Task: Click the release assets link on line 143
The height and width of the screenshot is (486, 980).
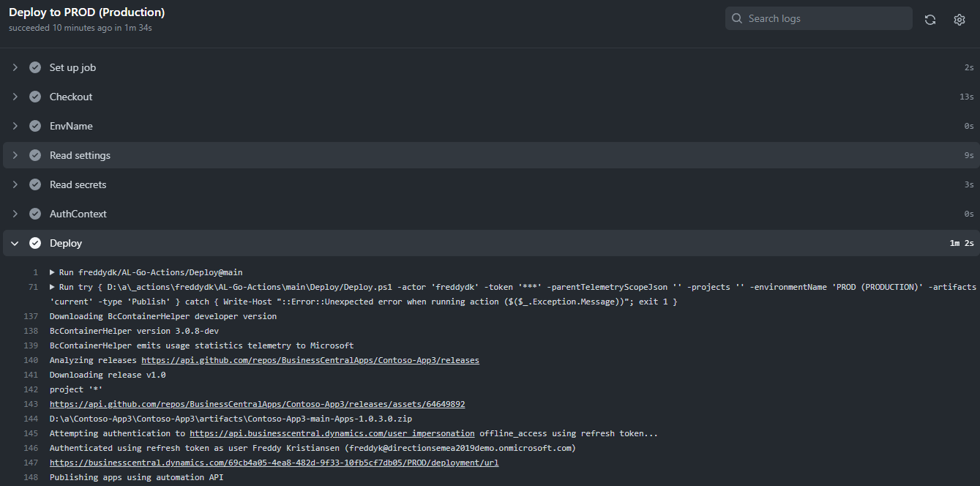Action: click(258, 403)
